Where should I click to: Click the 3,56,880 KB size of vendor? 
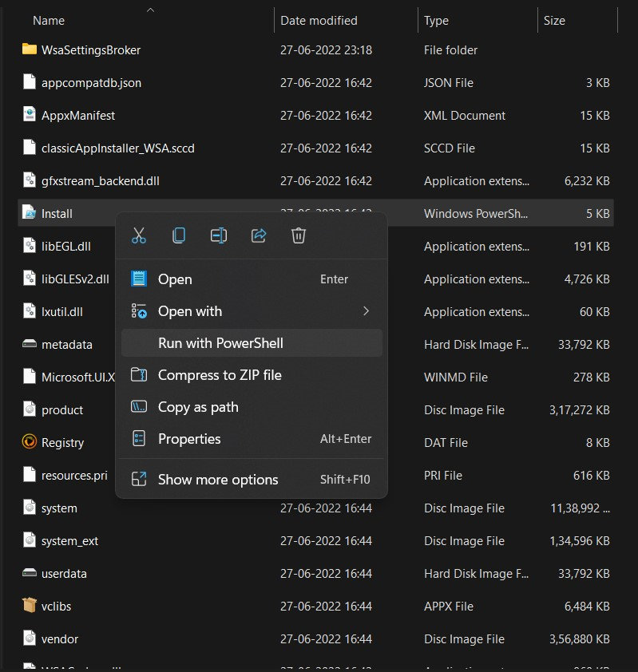click(579, 639)
